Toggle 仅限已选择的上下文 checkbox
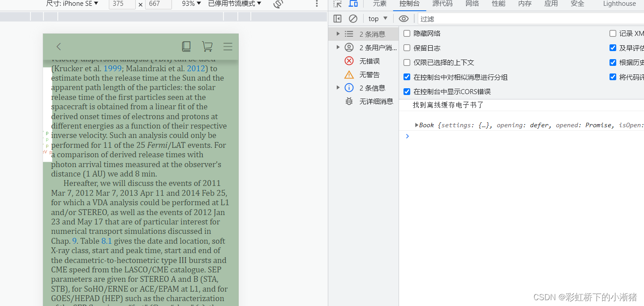This screenshot has width=644, height=306. tap(407, 62)
